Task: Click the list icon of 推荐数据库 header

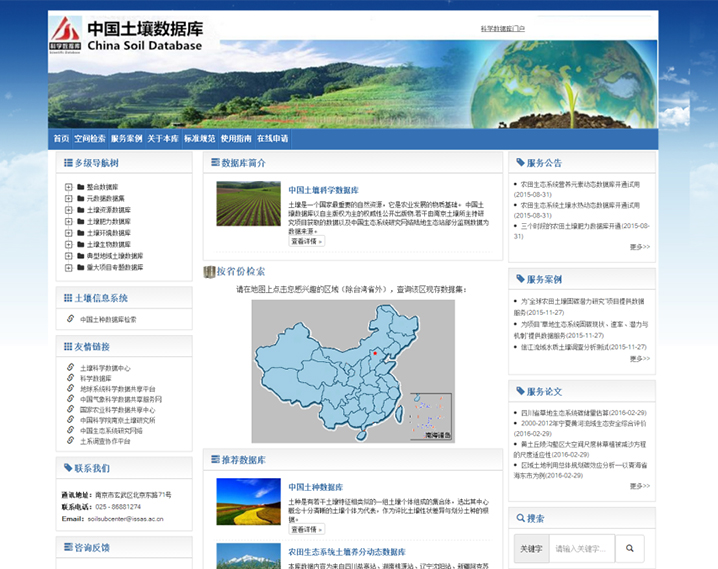Action: pyautogui.click(x=215, y=459)
